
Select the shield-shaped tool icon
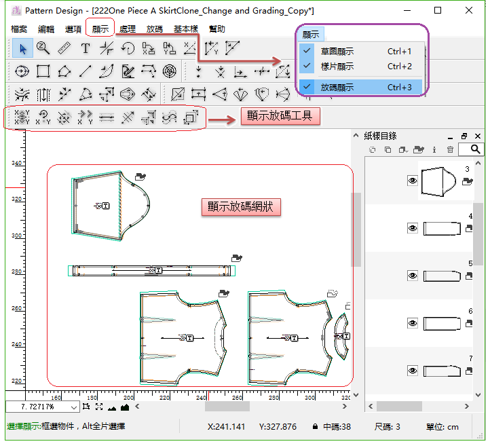pos(261,94)
